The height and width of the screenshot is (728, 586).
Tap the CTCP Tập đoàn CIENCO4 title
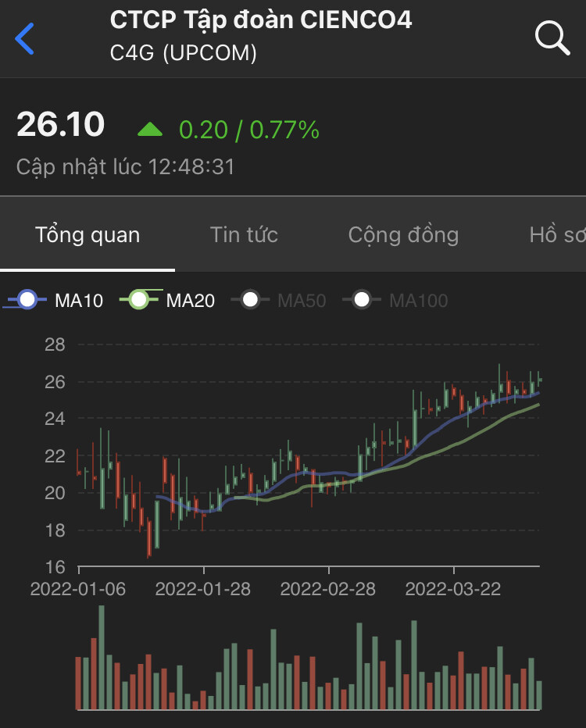click(x=261, y=20)
